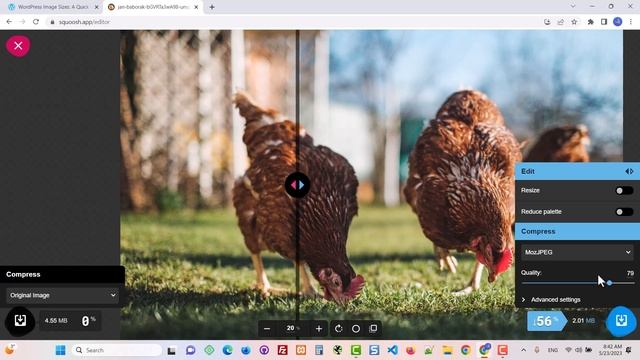The image size is (640, 360).
Task: Show hidden system tray icons
Action: coord(524,350)
